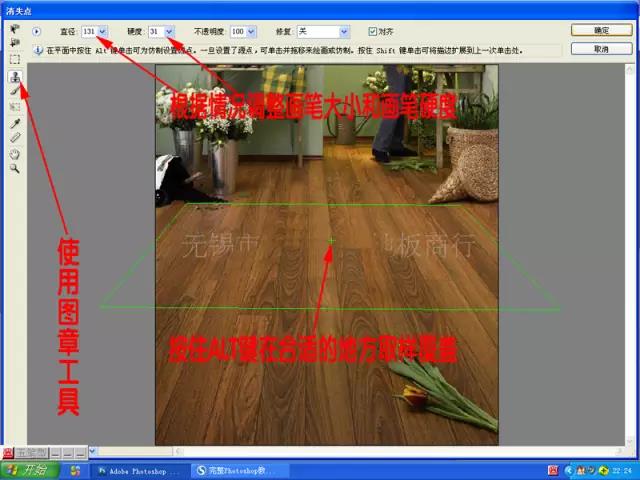Click the green crosshair sample point on the floor
This screenshot has width=640, height=480.
pyautogui.click(x=331, y=241)
